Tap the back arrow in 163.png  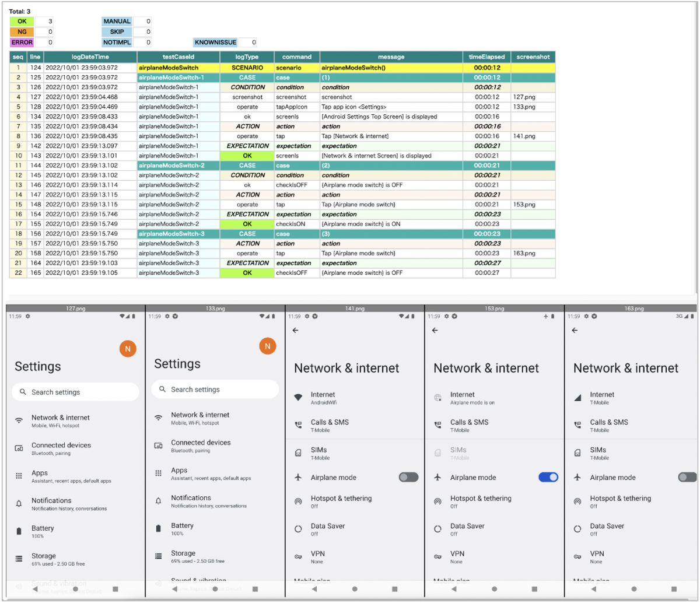(x=575, y=330)
